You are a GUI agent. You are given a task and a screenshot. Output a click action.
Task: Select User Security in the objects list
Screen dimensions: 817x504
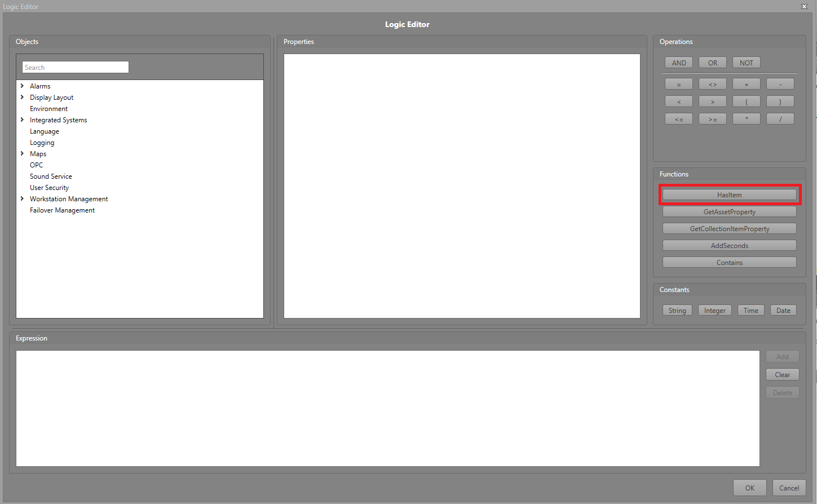tap(49, 188)
